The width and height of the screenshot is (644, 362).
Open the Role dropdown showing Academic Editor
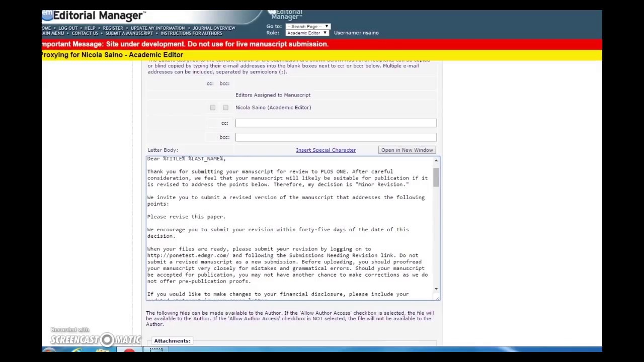[307, 33]
